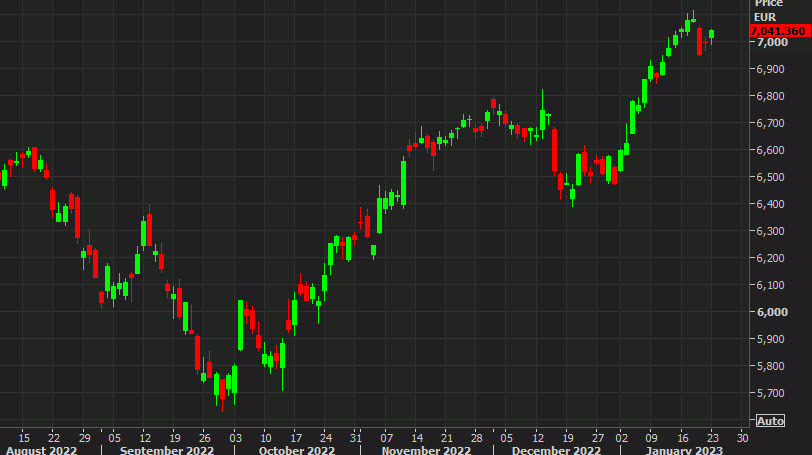Click the date tick 23 in January
Screen dimensions: 812x455
coord(713,438)
